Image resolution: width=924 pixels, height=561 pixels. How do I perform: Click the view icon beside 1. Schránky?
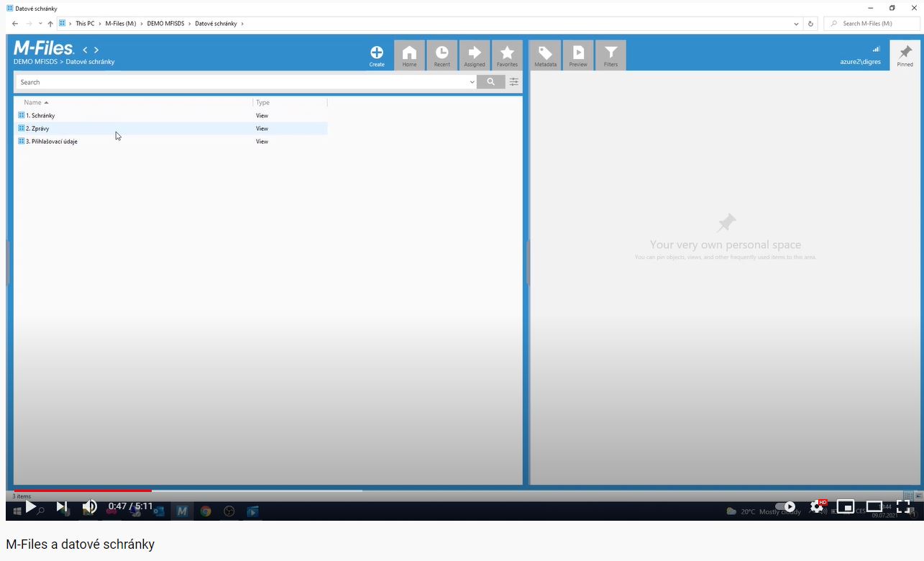tap(22, 115)
